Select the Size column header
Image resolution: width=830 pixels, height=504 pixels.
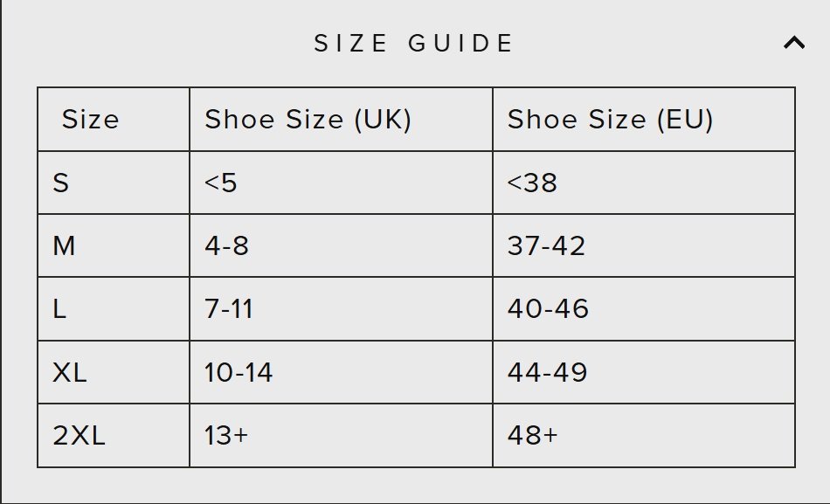tap(91, 120)
